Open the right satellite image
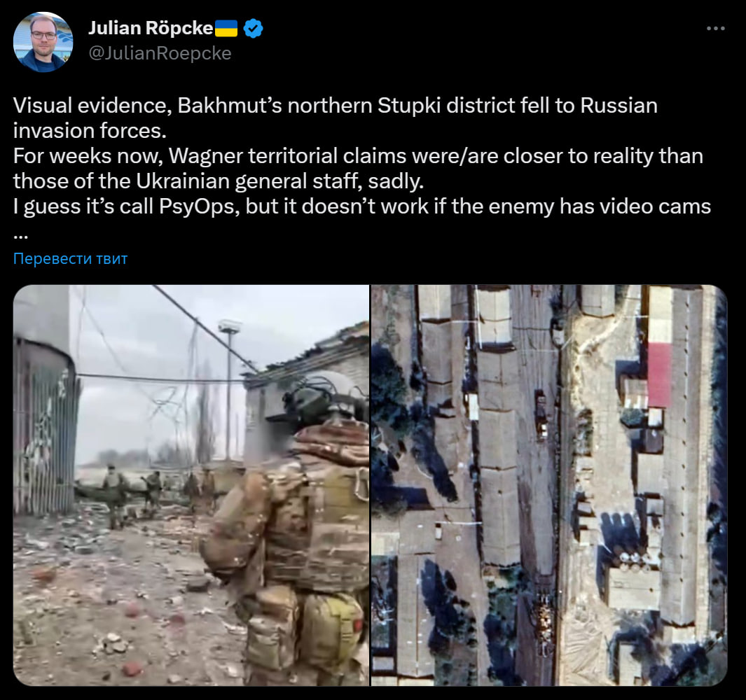Screen dimensions: 746x700 548,484
